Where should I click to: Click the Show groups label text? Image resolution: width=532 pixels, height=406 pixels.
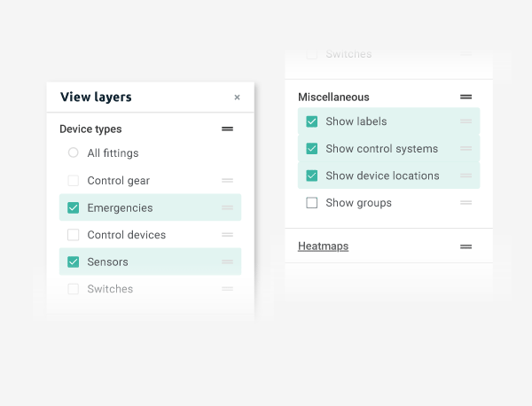[358, 203]
